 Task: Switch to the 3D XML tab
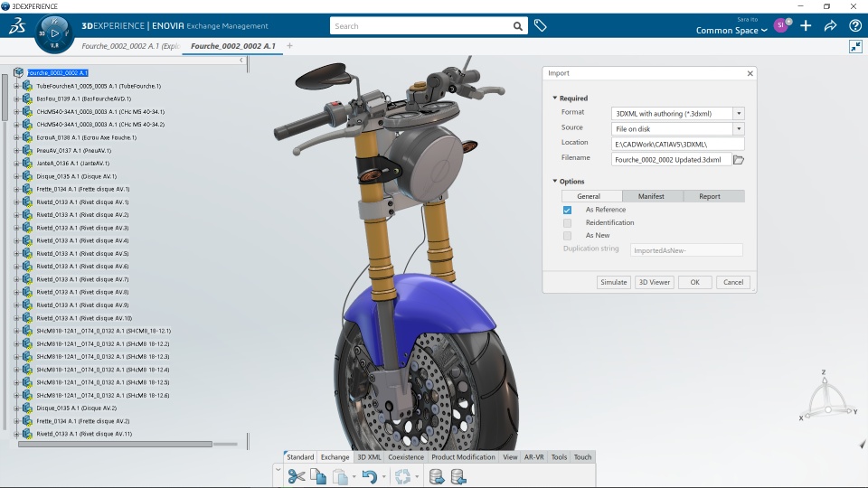[369, 457]
